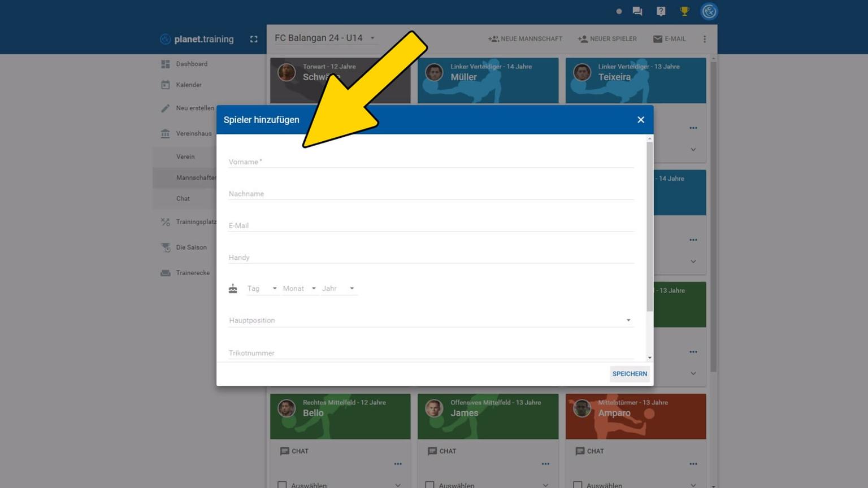Screen dimensions: 868x488
Task: Open the chat messages icon in top bar
Action: (x=637, y=11)
